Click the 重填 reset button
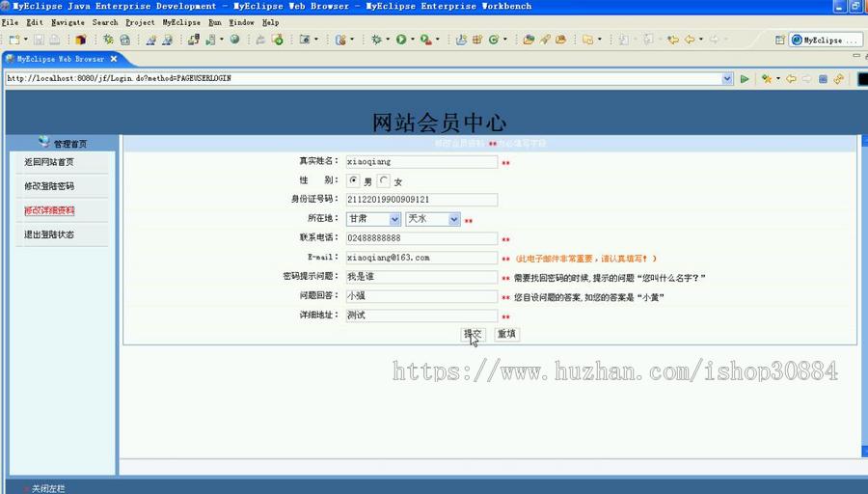Screen dimensions: 868x494 pos(506,334)
